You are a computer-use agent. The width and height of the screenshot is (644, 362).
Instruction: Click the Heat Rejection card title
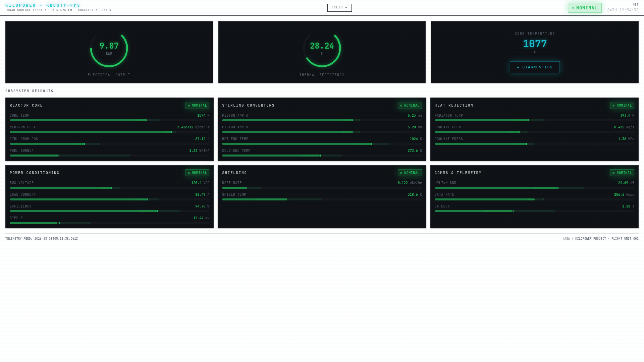point(454,106)
